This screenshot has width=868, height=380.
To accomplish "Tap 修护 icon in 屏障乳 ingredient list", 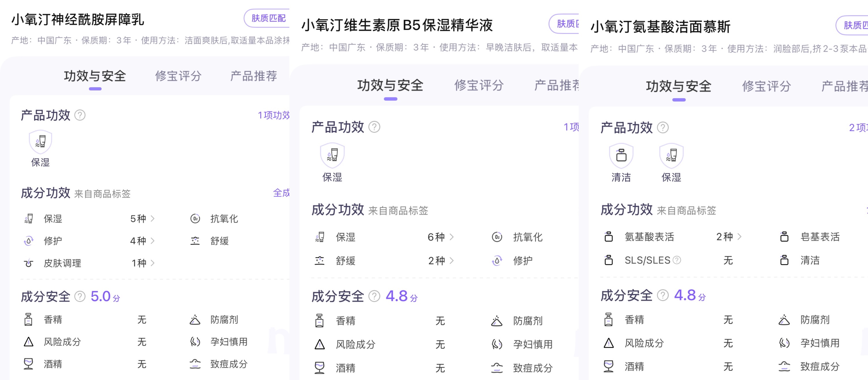I will coord(29,241).
